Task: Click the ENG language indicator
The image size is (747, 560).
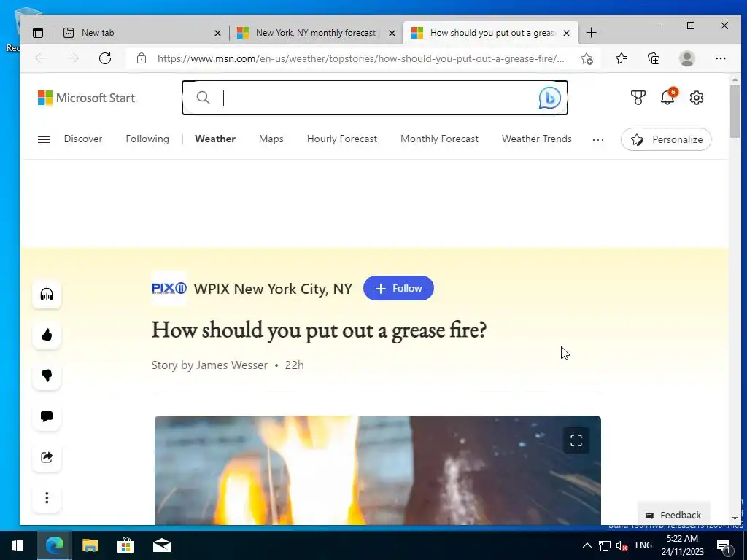Action: point(643,545)
